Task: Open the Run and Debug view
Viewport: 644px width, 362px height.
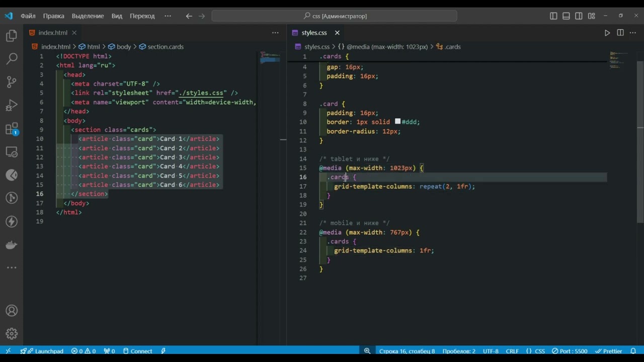Action: coord(12,106)
